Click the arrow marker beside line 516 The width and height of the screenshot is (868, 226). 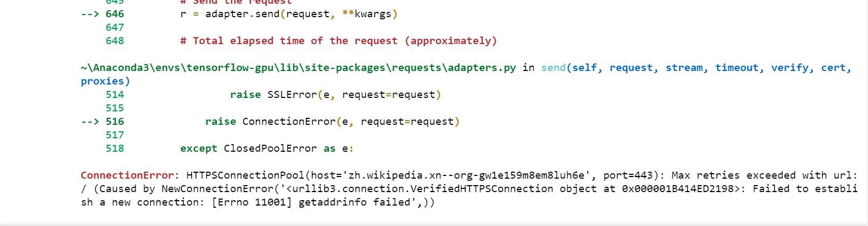[90, 122]
